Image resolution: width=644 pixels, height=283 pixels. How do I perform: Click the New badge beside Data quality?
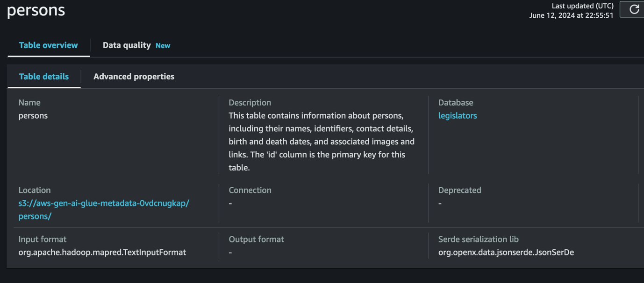(x=163, y=46)
